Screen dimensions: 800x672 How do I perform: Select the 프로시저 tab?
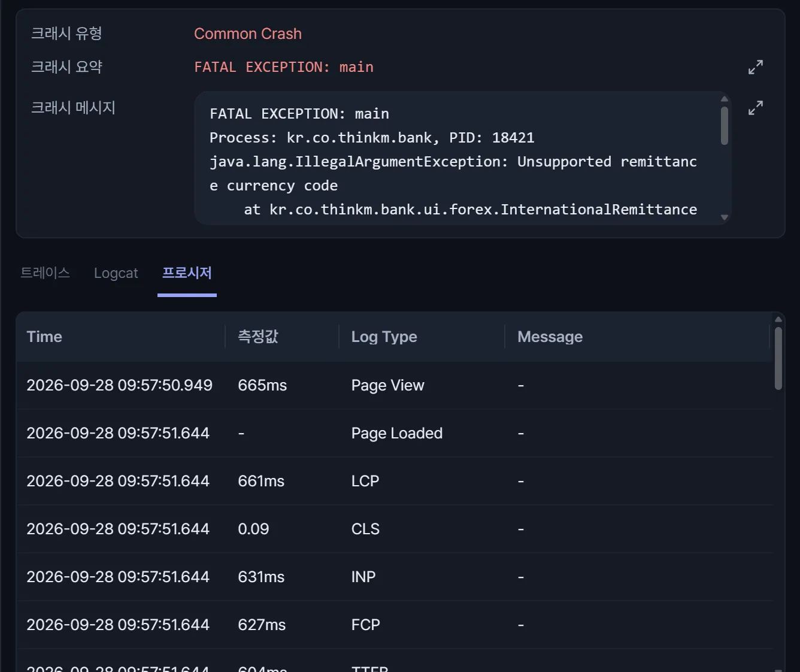pyautogui.click(x=187, y=273)
